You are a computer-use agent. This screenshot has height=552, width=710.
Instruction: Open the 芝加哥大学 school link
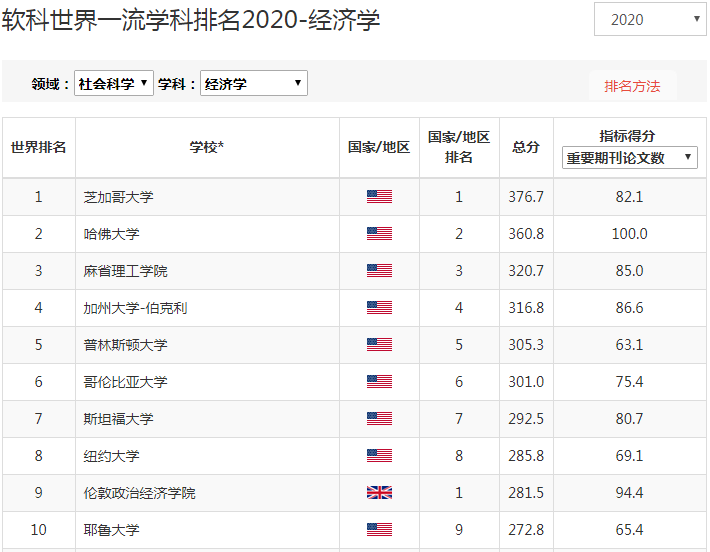(x=119, y=197)
